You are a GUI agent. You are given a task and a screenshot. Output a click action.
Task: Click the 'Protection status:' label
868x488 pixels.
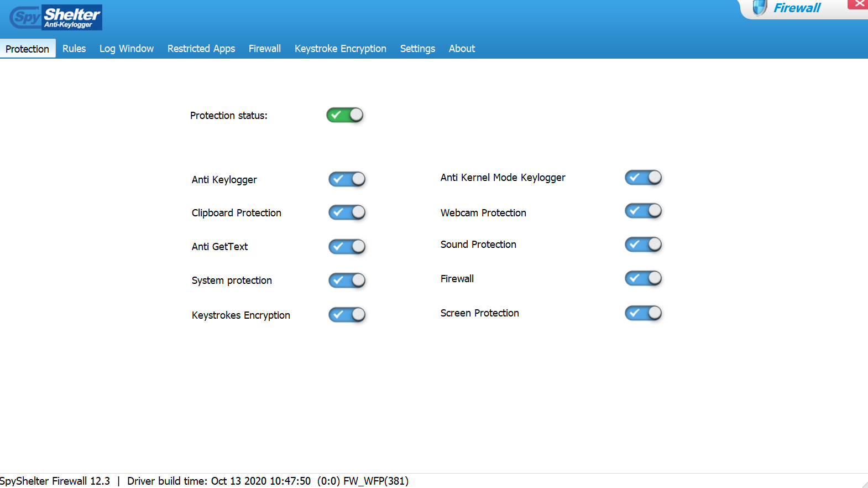(x=229, y=116)
